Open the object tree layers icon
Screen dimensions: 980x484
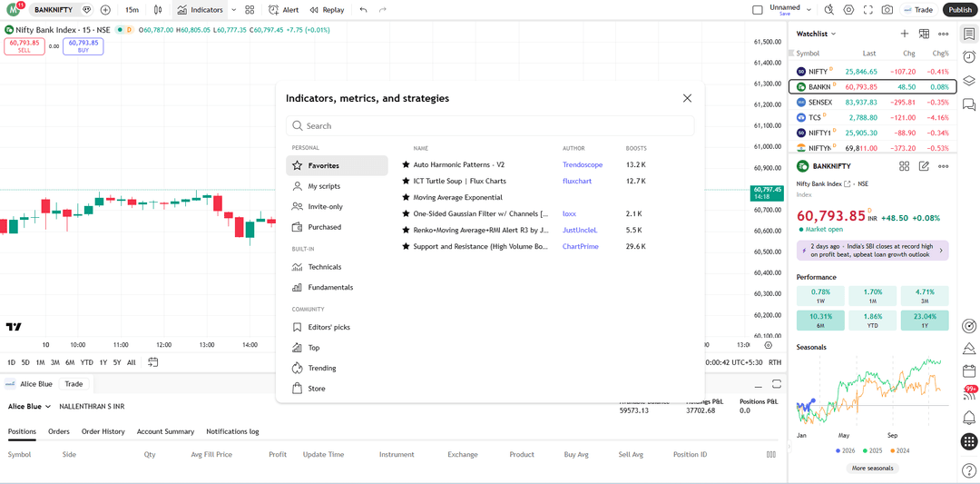(x=969, y=80)
